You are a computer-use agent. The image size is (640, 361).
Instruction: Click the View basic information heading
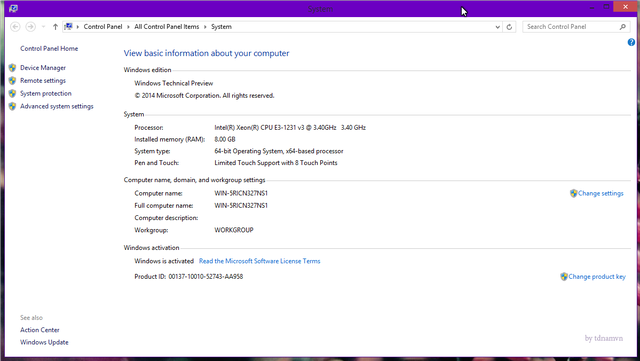click(207, 53)
